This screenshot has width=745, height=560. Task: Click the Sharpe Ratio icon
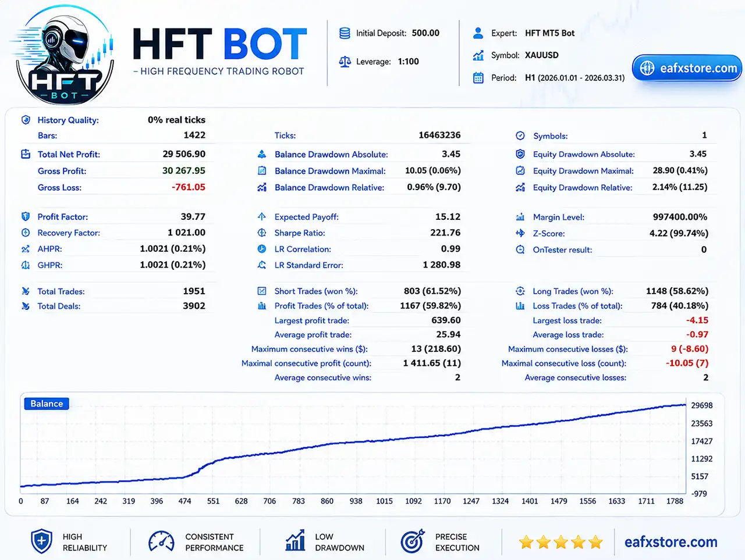click(x=262, y=233)
